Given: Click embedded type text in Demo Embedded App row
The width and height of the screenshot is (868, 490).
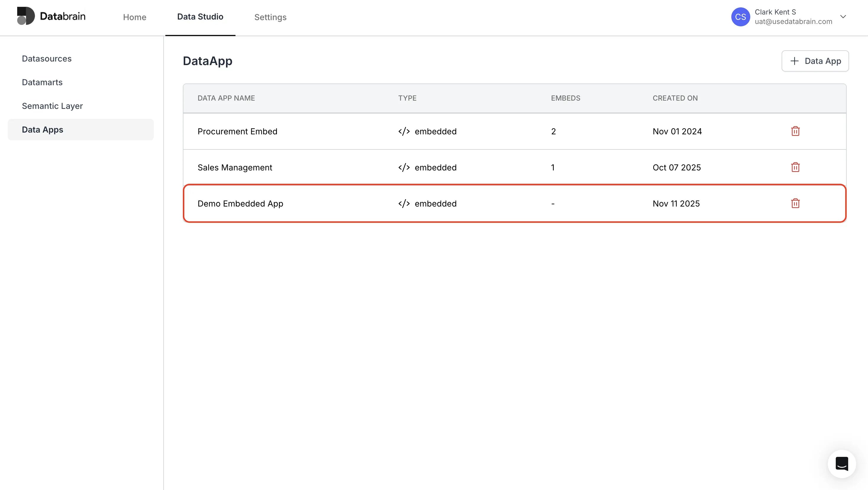Looking at the screenshot, I should click(435, 204).
